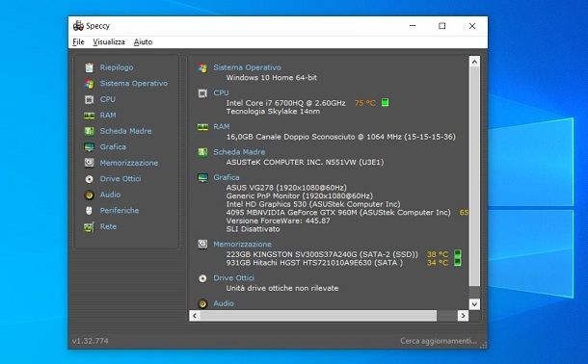Open the Aiuto menu
588x364 pixels.
coord(143,42)
